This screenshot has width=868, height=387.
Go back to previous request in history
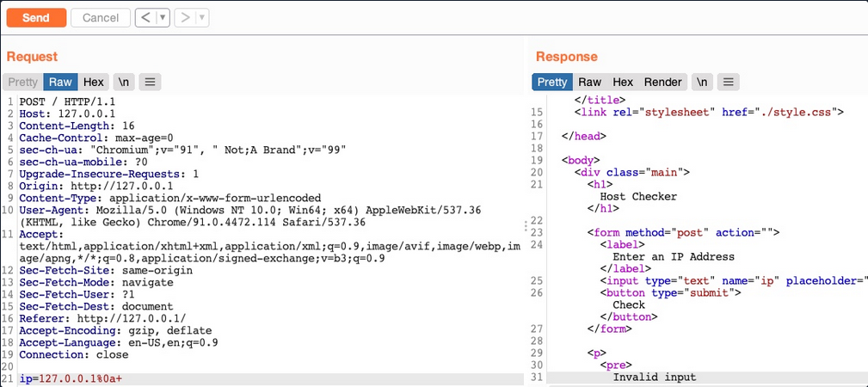(145, 17)
